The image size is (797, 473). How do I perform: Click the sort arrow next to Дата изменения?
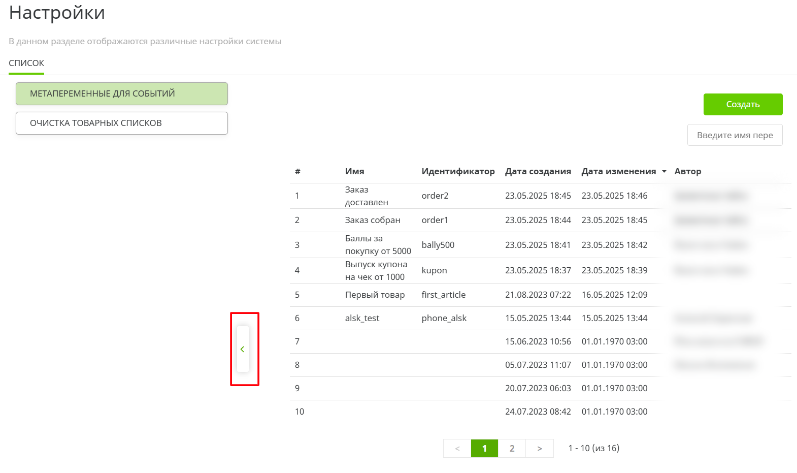pyautogui.click(x=664, y=172)
